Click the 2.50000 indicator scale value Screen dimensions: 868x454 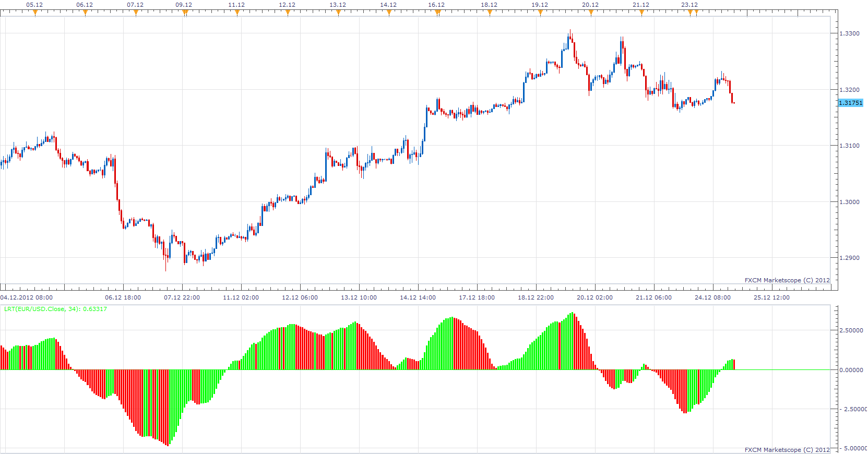[851, 330]
